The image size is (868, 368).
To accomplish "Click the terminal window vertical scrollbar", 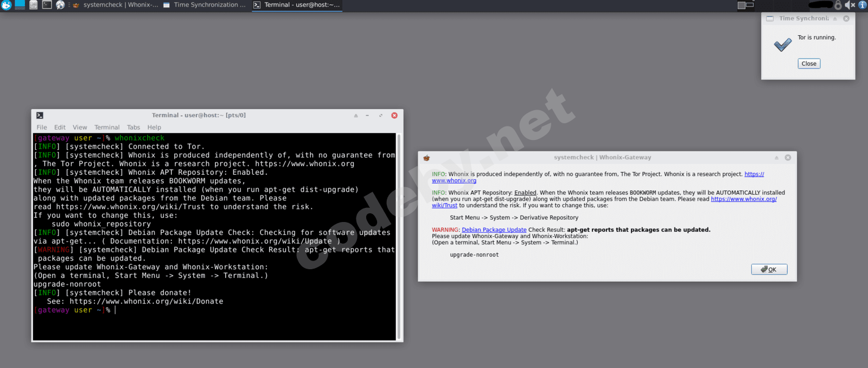I will 399,237.
